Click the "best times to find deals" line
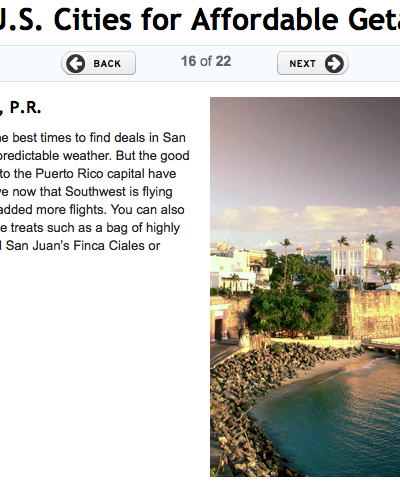400x499 pixels. 93,138
